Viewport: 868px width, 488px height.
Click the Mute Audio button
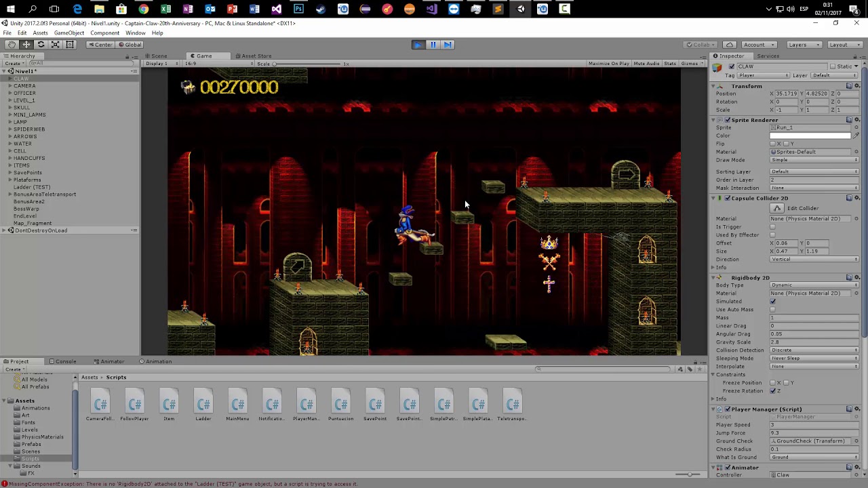646,64
